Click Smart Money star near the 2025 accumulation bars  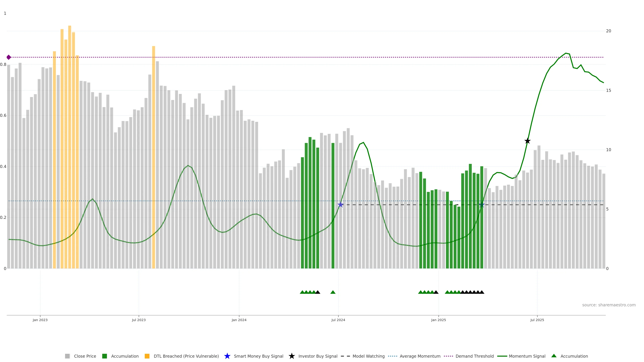[482, 205]
